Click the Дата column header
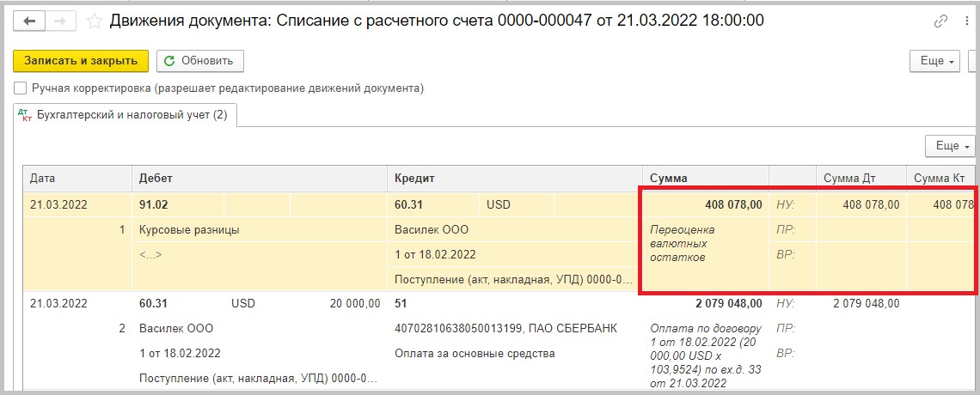Viewport: 980px width, 395px height. 77,179
